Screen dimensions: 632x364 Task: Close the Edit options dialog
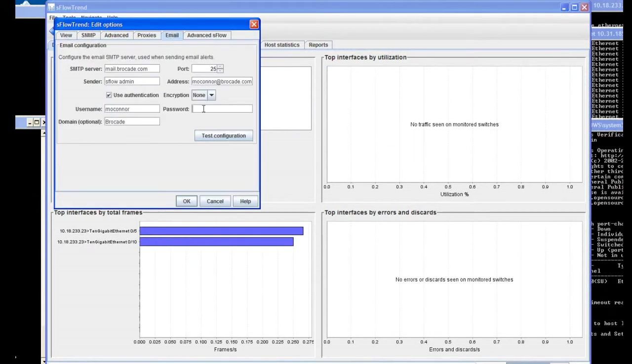coord(254,24)
